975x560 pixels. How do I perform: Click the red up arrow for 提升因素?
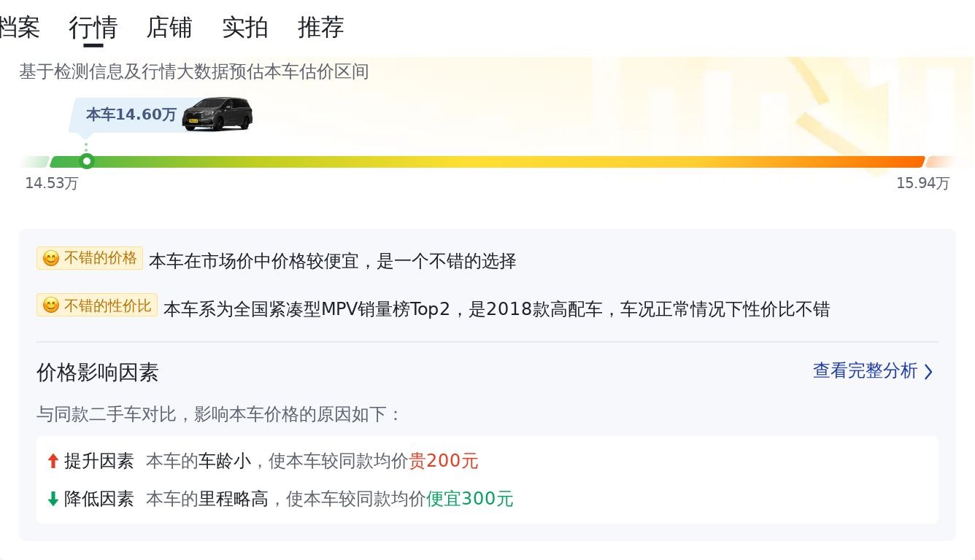pos(53,461)
